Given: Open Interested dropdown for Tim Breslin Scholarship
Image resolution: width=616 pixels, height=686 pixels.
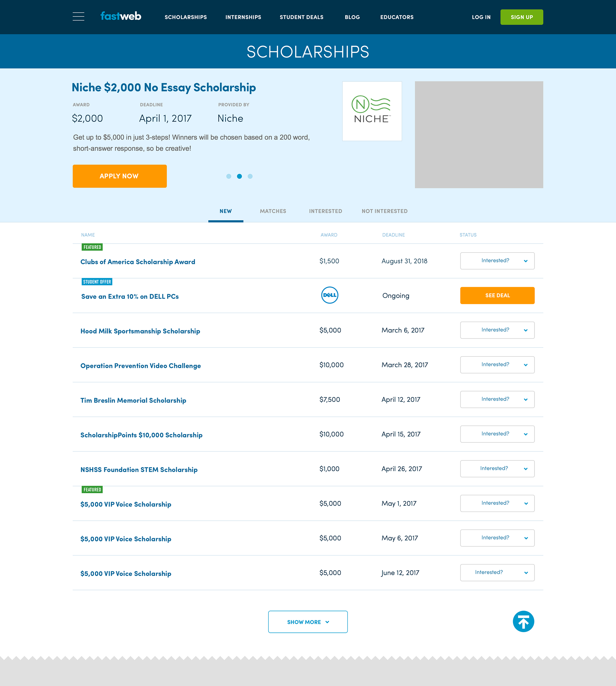Looking at the screenshot, I should click(497, 400).
